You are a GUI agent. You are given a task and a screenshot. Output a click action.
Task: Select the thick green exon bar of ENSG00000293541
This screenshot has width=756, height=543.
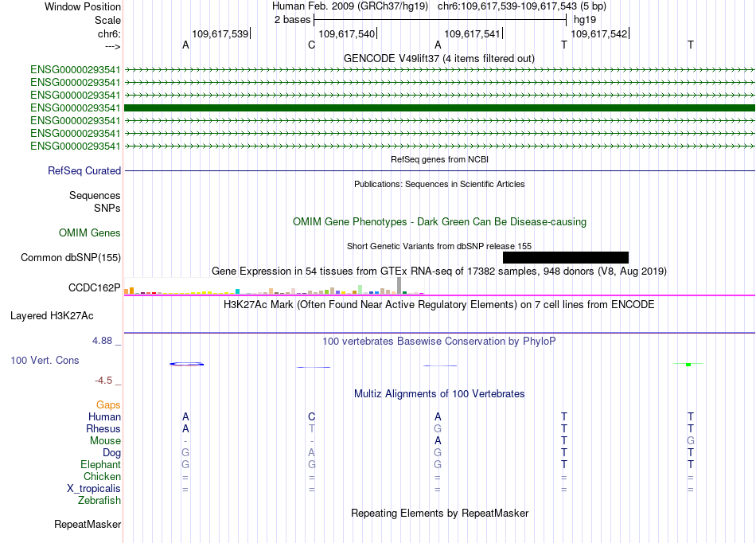pos(440,108)
